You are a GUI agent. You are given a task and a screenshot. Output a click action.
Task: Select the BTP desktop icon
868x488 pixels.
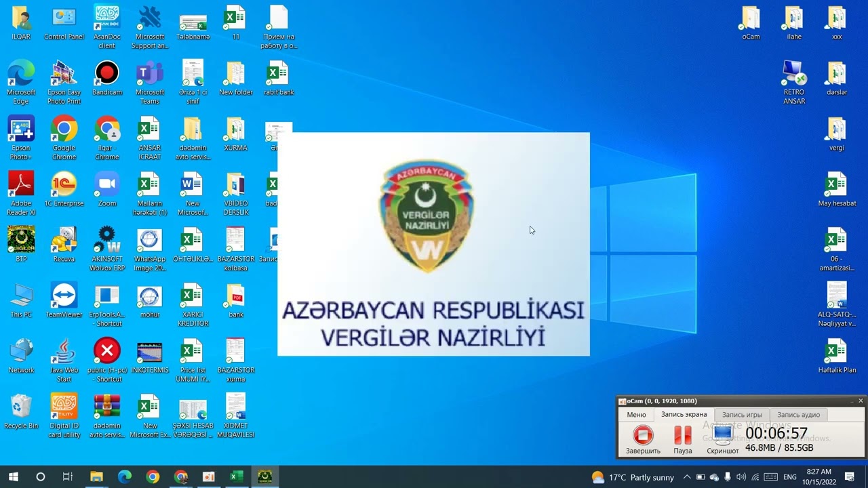21,245
